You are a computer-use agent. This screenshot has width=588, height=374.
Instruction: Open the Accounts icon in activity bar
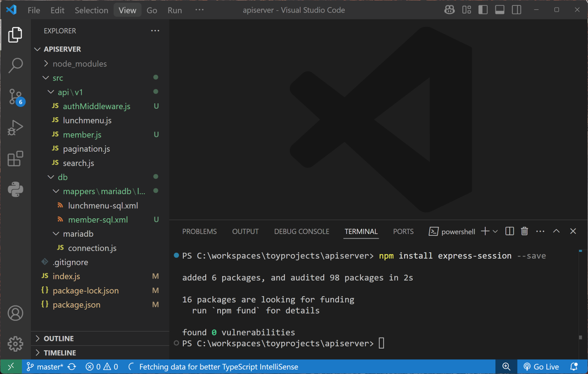tap(15, 313)
